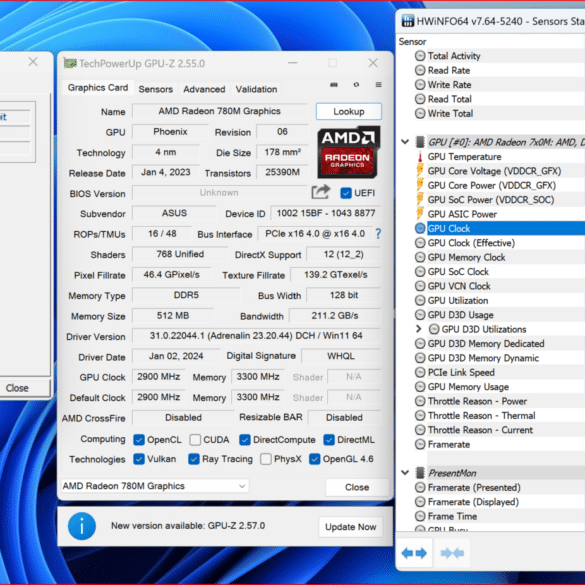This screenshot has height=585, width=585.
Task: Click GPU Core Voltage lightning icon
Action: click(x=420, y=171)
